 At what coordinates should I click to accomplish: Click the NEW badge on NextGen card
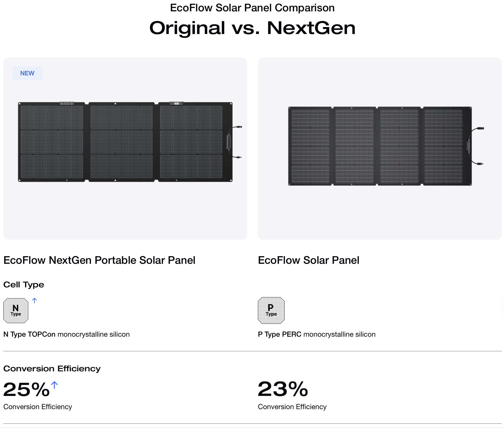click(x=27, y=73)
